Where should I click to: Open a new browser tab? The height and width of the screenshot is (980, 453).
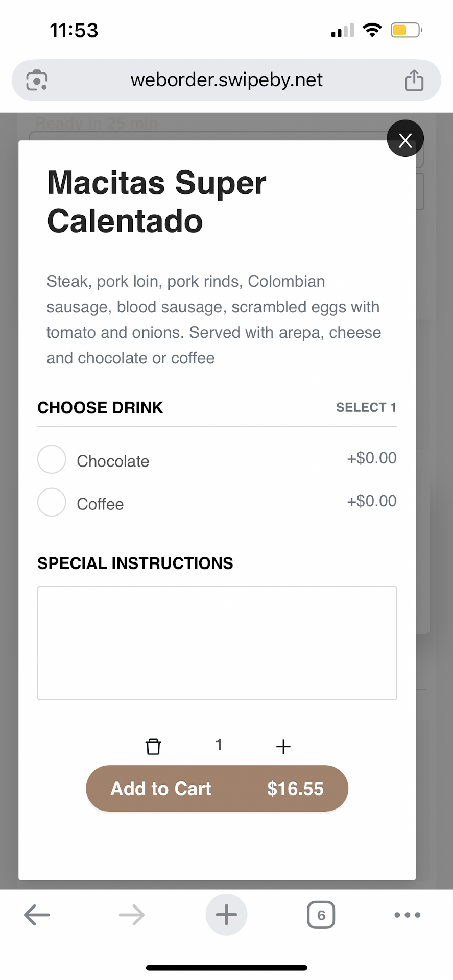click(x=226, y=915)
